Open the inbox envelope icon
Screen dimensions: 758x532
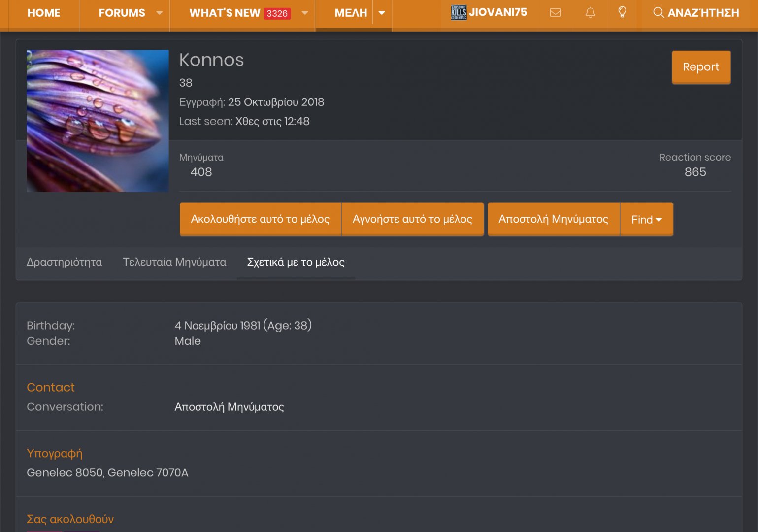(555, 13)
